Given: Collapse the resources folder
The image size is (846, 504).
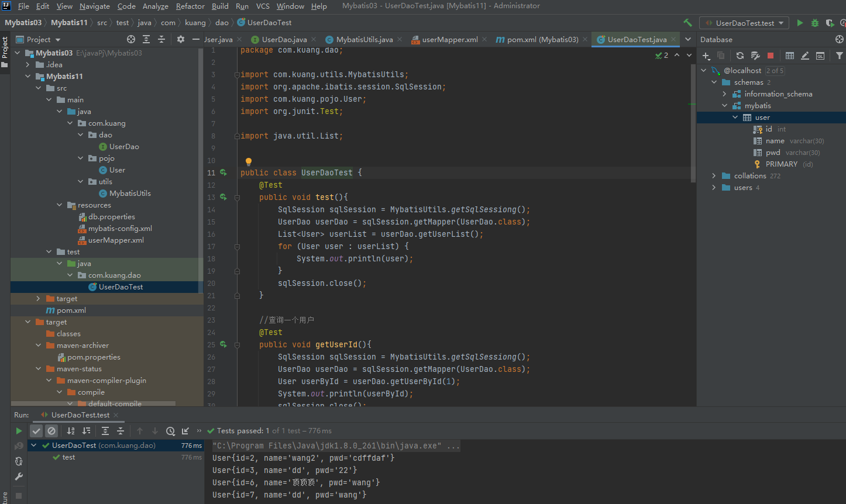Looking at the screenshot, I should pyautogui.click(x=59, y=205).
